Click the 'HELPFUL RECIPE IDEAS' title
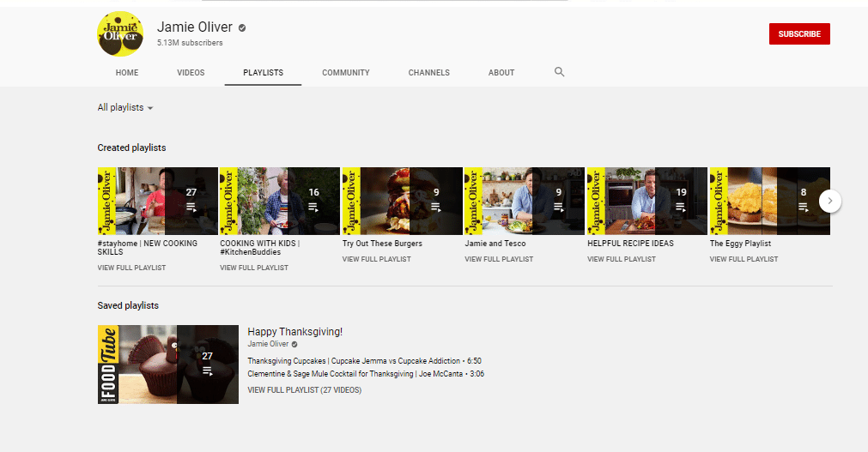The height and width of the screenshot is (452, 868). click(x=630, y=244)
